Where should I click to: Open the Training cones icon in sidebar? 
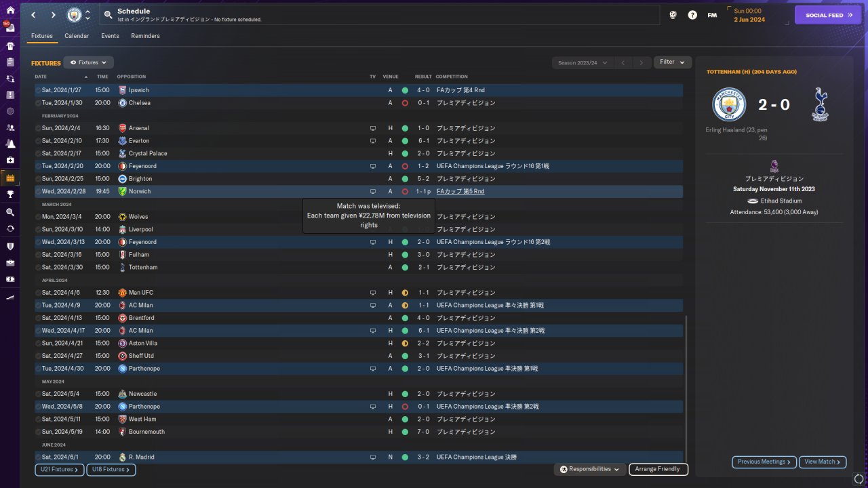tap(10, 144)
